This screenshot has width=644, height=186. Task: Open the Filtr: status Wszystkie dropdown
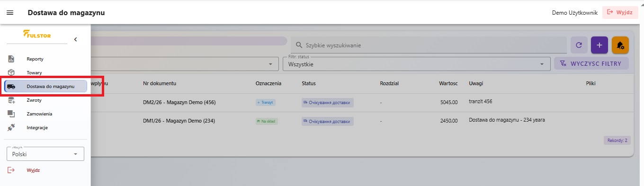tap(416, 64)
